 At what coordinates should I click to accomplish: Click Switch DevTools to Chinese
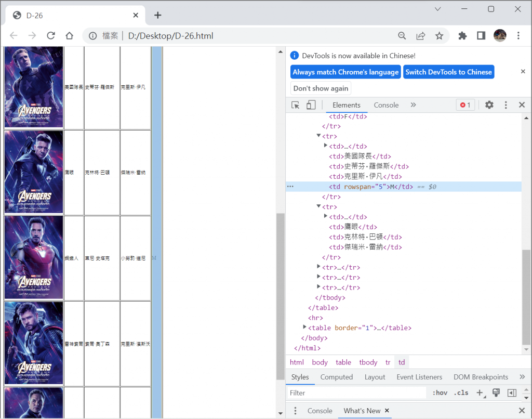pyautogui.click(x=448, y=72)
